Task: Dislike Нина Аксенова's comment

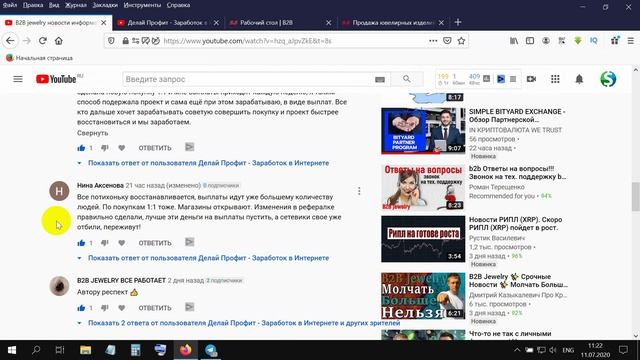Action: 104,243
